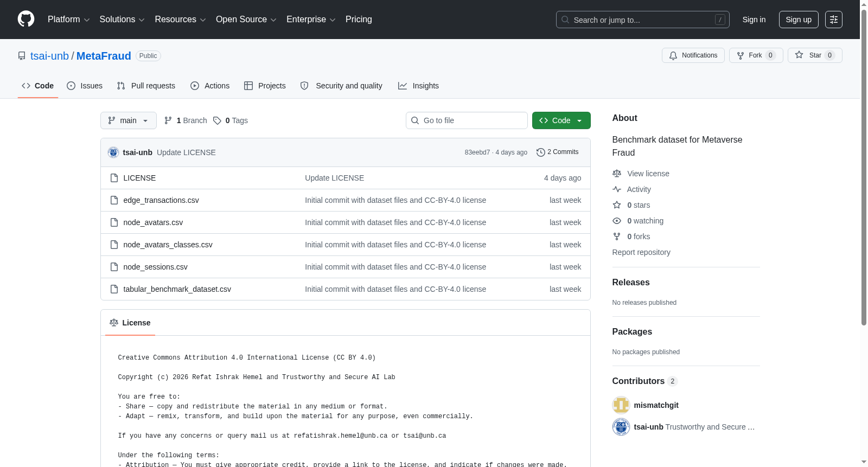Viewport: 868px width, 467px height.
Task: Open the MetaFraud repository name link
Action: tap(104, 56)
